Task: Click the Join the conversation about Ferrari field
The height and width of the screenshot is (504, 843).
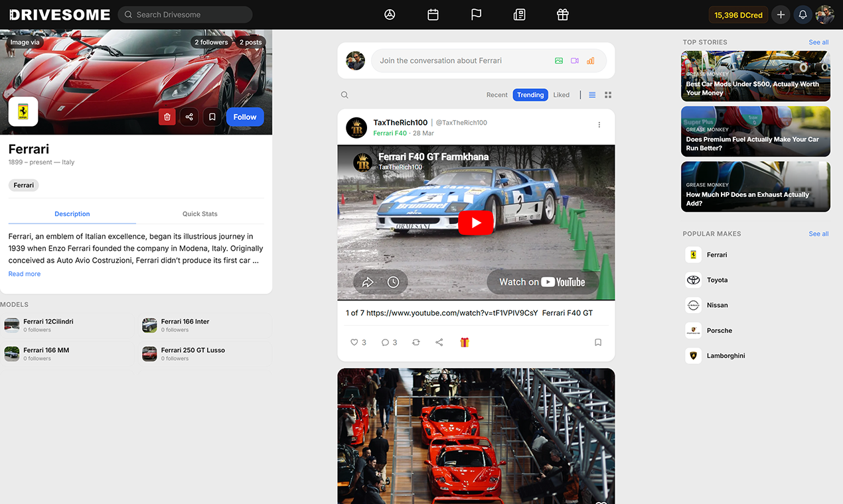Action: pyautogui.click(x=489, y=60)
